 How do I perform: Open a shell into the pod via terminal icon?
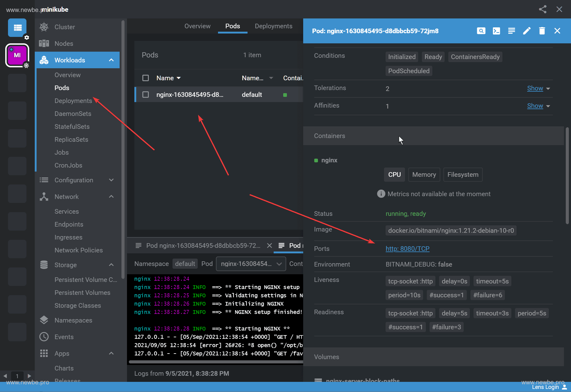496,31
